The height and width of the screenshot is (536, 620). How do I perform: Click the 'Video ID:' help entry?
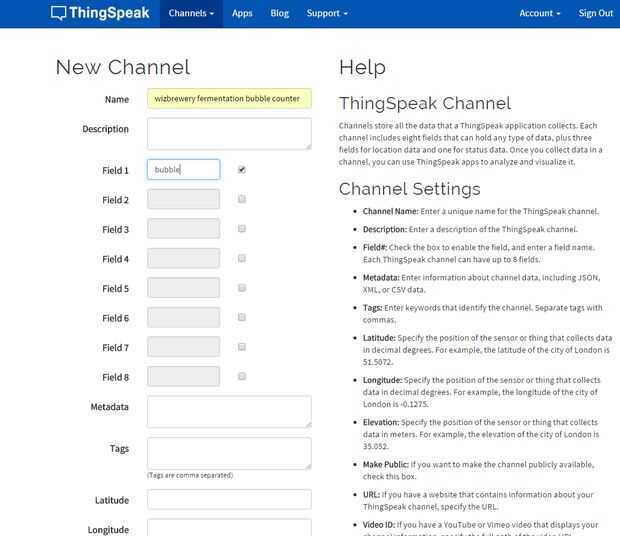[x=480, y=529]
